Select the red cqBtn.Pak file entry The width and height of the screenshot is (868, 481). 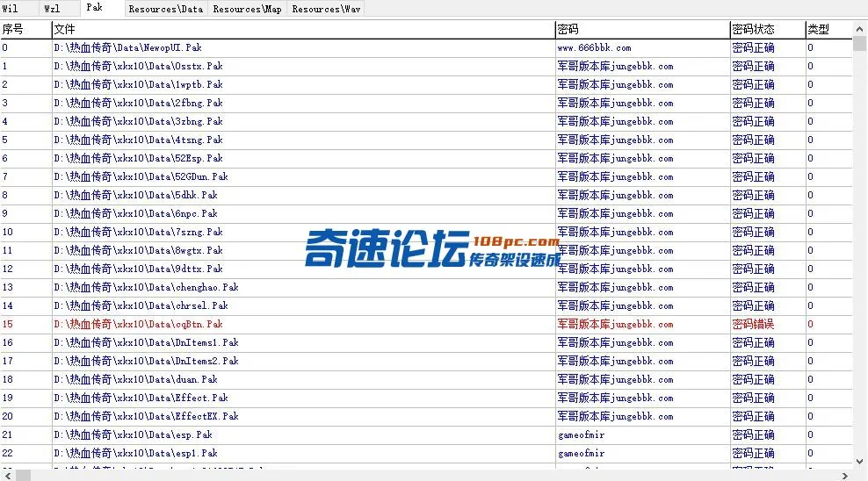(139, 324)
